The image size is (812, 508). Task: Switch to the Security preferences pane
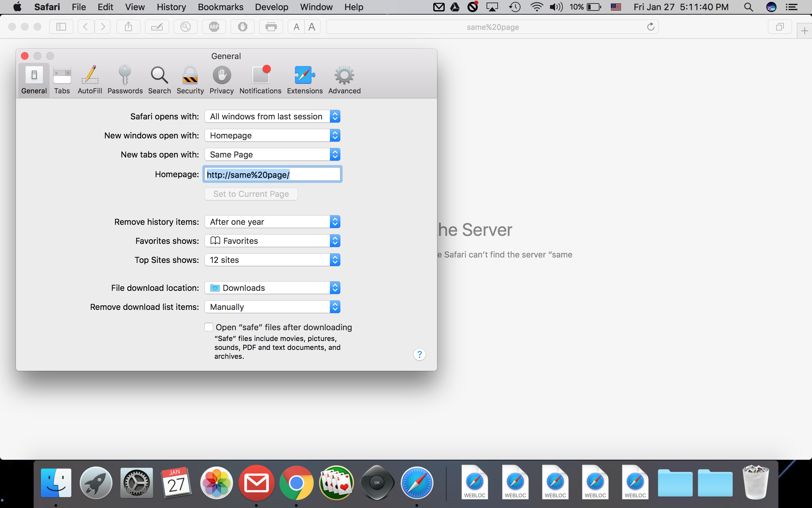pyautogui.click(x=190, y=80)
